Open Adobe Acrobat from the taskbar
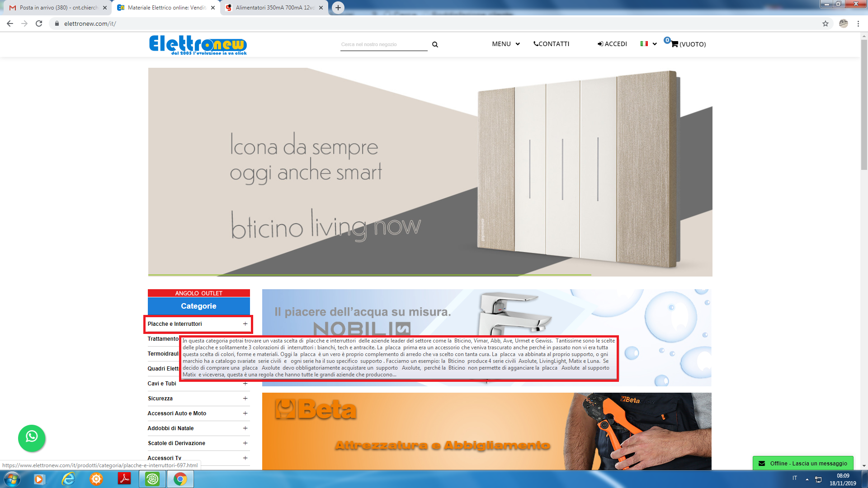 124,479
